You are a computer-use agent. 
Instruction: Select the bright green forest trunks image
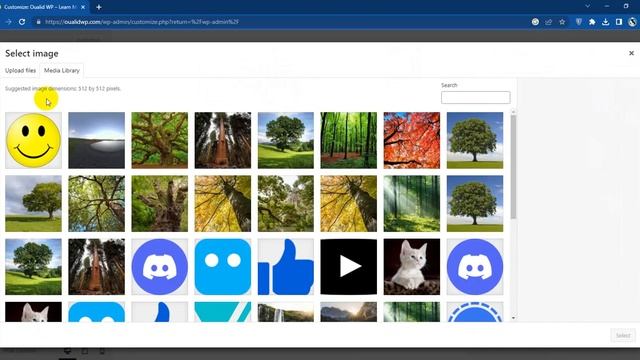(x=349, y=140)
